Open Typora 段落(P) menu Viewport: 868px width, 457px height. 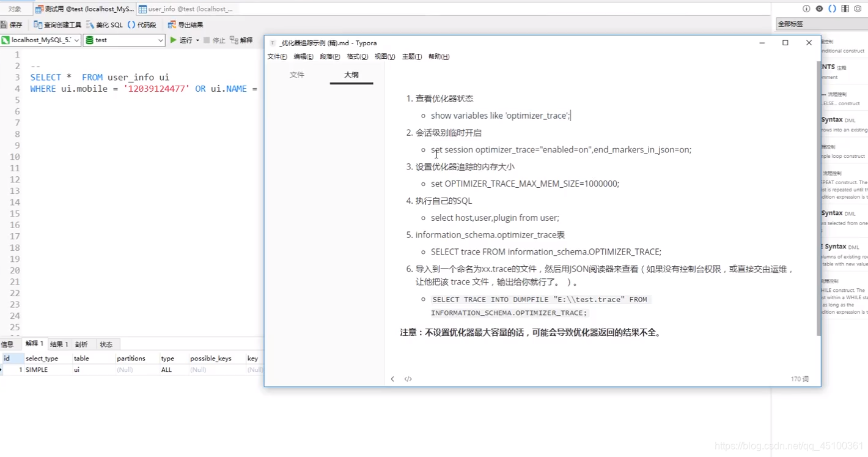pyautogui.click(x=330, y=56)
